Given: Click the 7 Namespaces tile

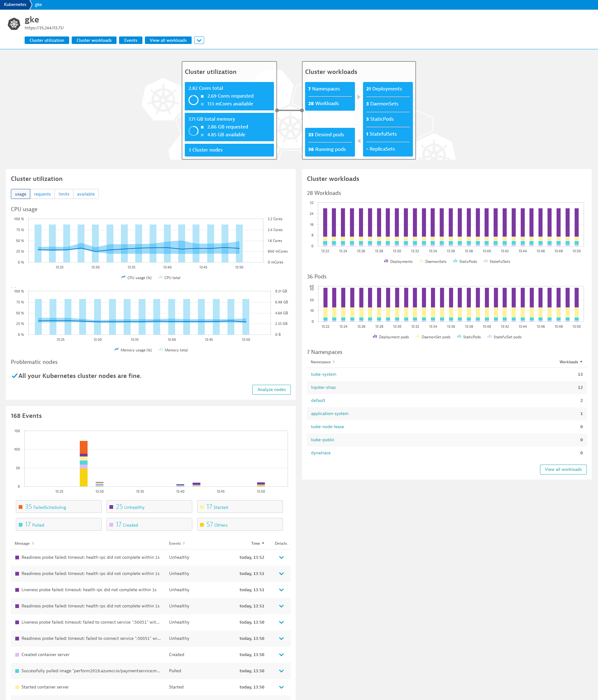Looking at the screenshot, I should 330,89.
